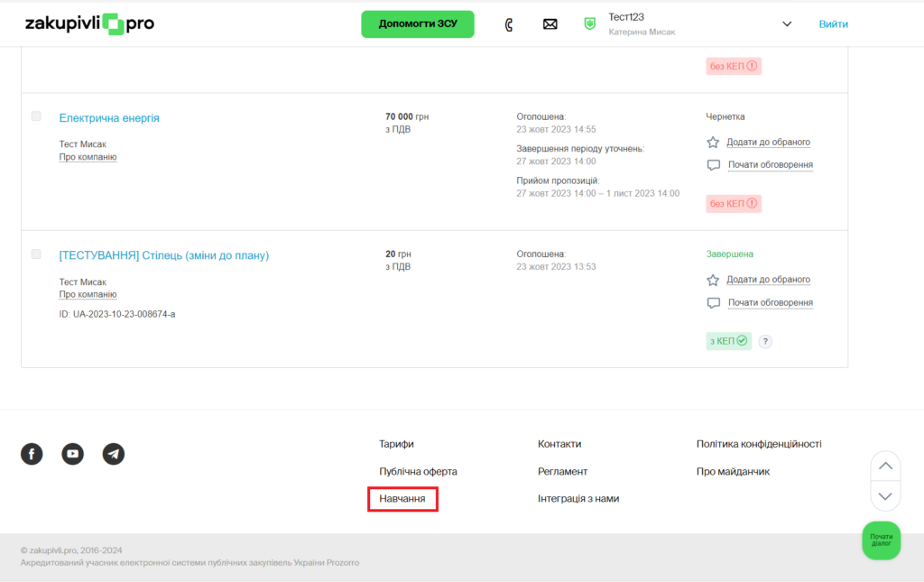Tick the checkbox beside Електрична енергія

click(36, 116)
